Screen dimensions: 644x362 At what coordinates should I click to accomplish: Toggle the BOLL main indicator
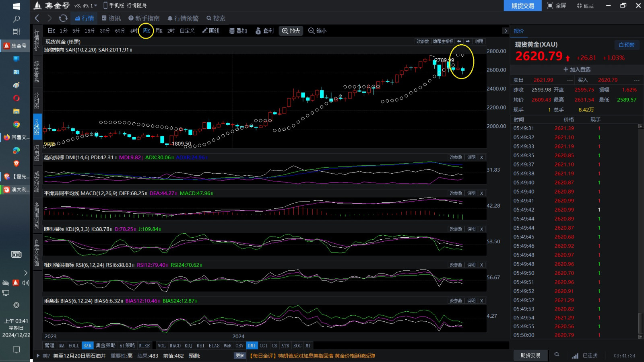click(74, 346)
